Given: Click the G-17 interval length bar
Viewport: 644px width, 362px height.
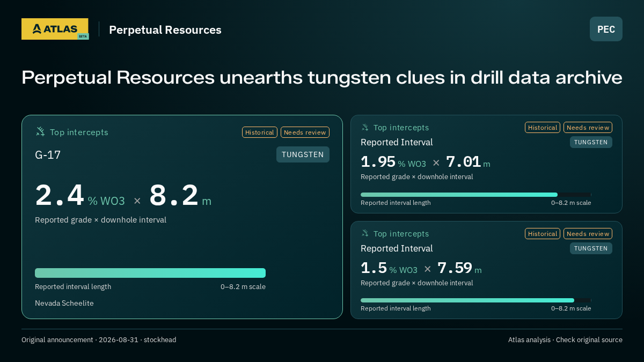Looking at the screenshot, I should (x=150, y=273).
